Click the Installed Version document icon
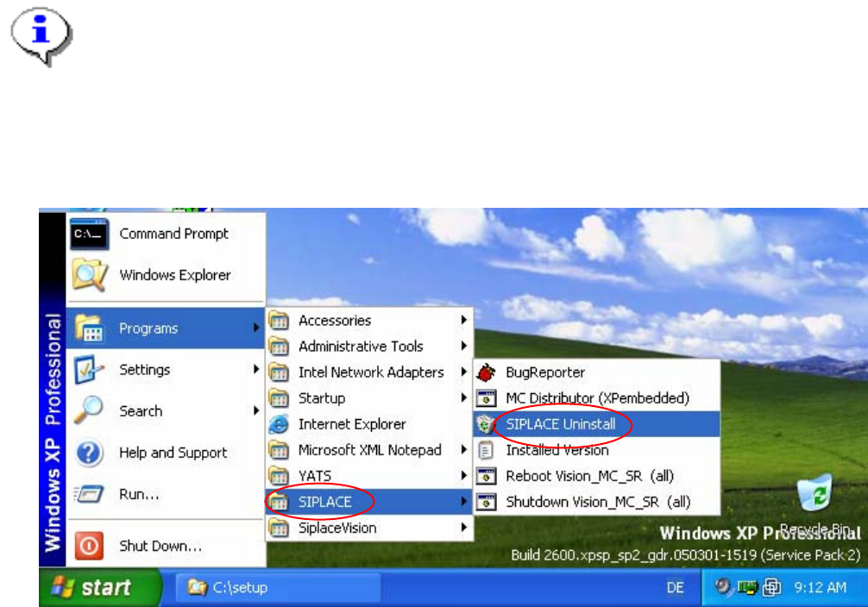Viewport: 868px width, 607px height. (x=486, y=450)
